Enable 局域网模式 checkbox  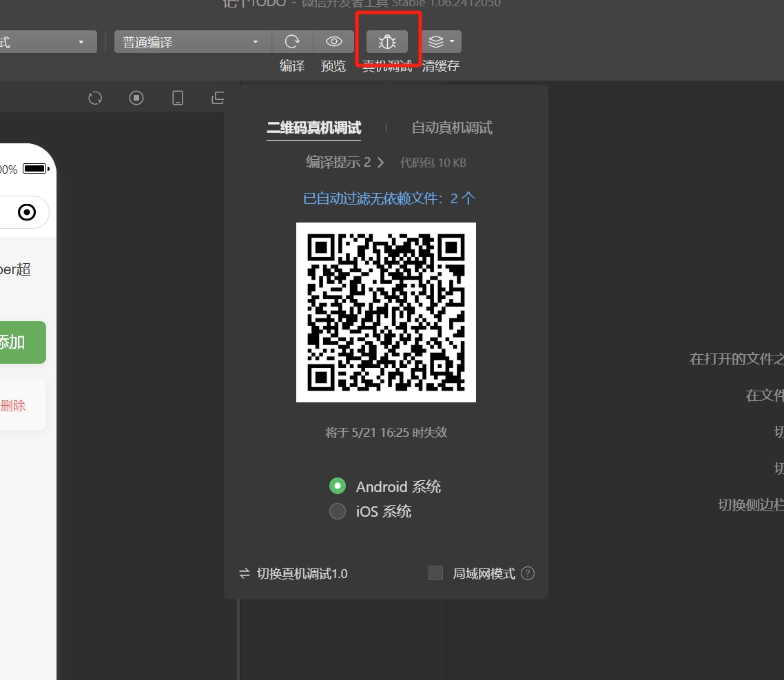click(x=435, y=573)
